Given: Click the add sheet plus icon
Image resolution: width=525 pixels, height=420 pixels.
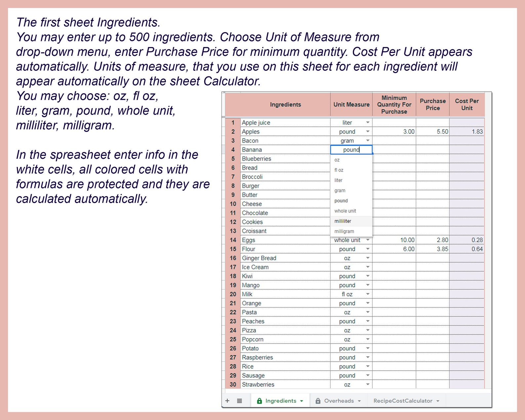Looking at the screenshot, I should pyautogui.click(x=227, y=400).
